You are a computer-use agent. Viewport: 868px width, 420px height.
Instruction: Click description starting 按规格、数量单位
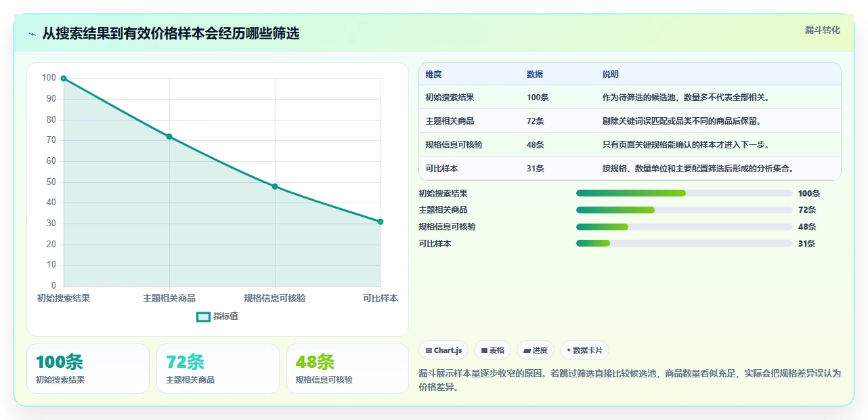click(x=698, y=169)
